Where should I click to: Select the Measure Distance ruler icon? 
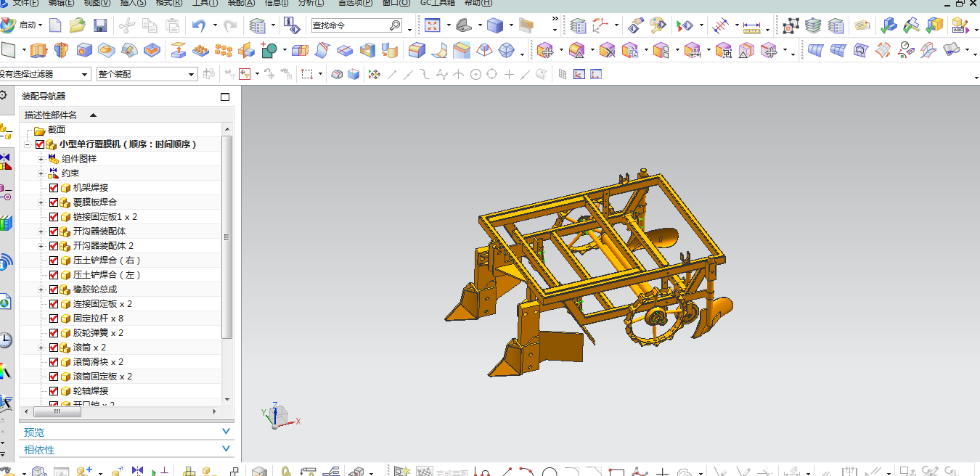coord(751,26)
